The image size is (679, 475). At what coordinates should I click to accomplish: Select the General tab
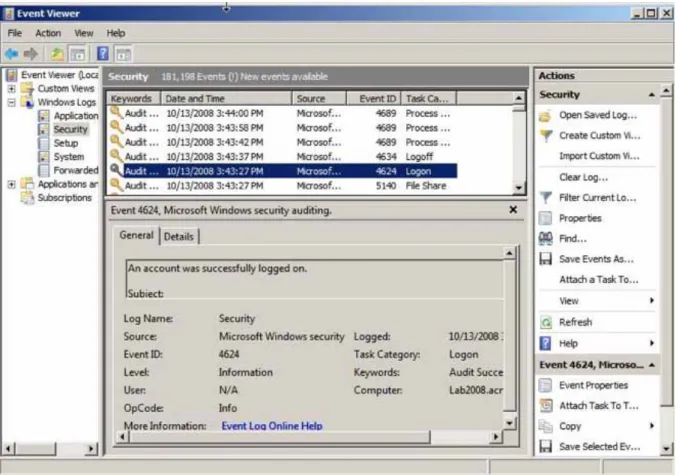pyautogui.click(x=136, y=235)
